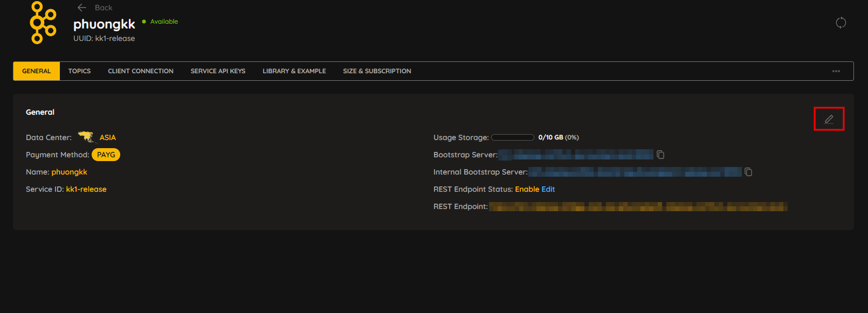Viewport: 868px width, 313px height.
Task: Click the 0/10 GB (0%) usage text
Action: pyautogui.click(x=559, y=137)
